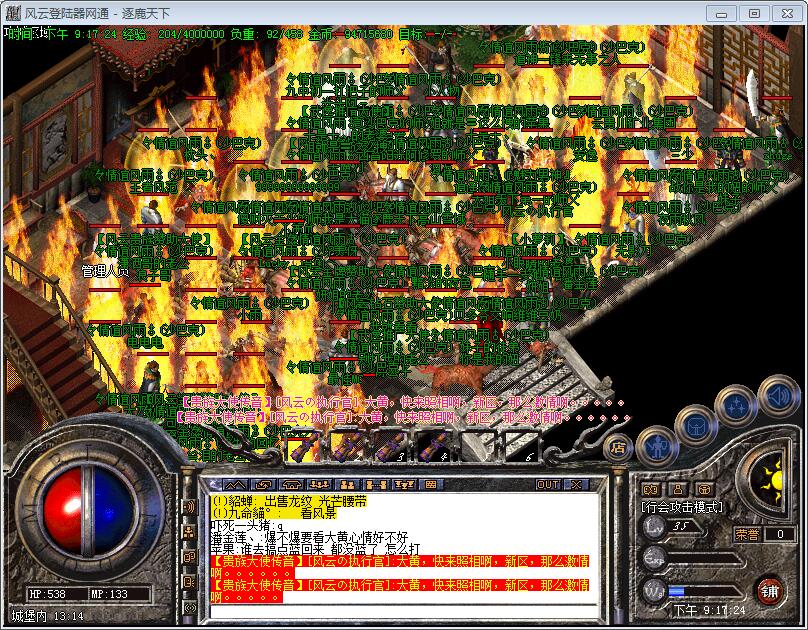Click the curved-arrow icon on chat toolbar

click(x=264, y=484)
